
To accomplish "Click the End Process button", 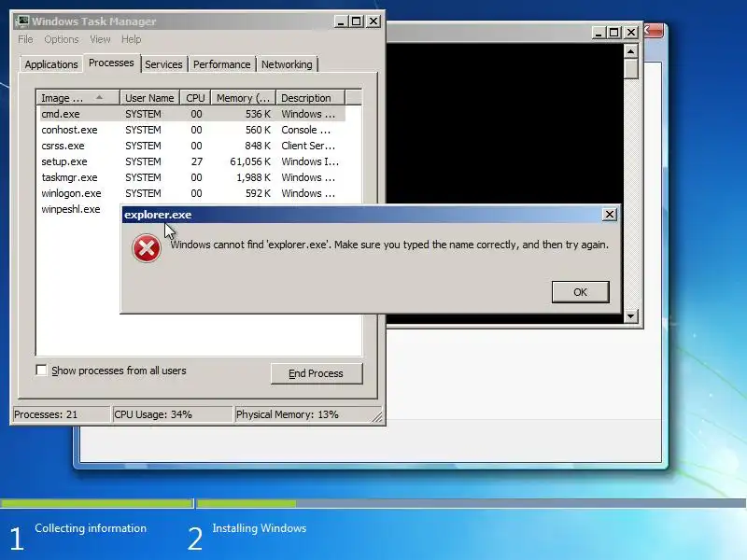I will click(x=317, y=373).
